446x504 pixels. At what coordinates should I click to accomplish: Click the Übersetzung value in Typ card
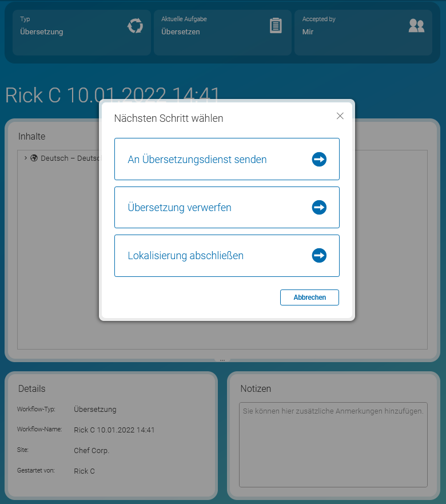click(x=41, y=32)
